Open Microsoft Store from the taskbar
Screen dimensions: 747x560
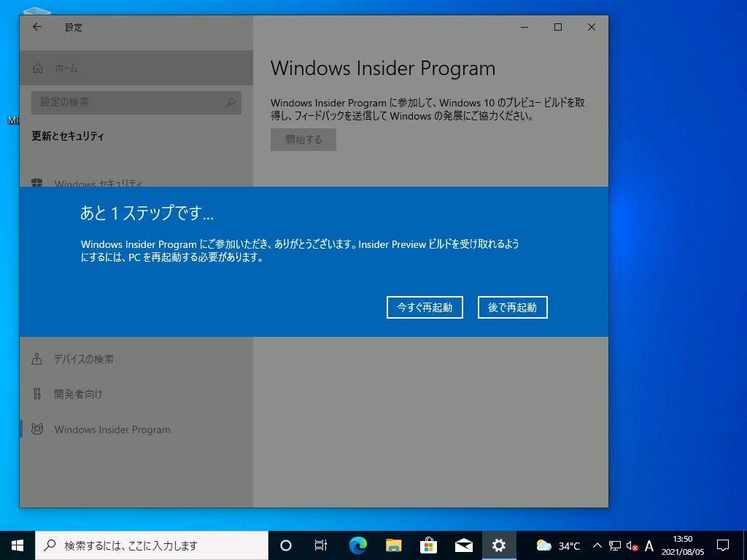tap(428, 545)
